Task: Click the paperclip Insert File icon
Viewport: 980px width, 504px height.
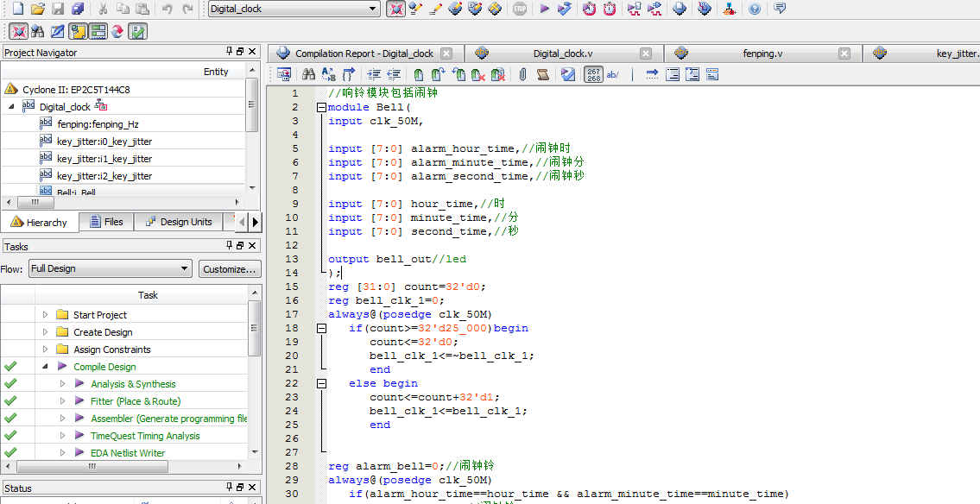Action: (522, 75)
